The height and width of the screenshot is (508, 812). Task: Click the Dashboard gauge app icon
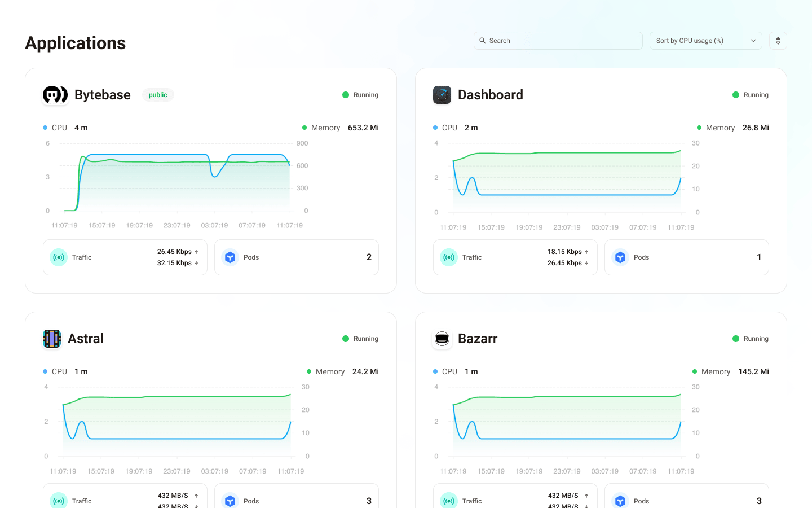(x=442, y=95)
